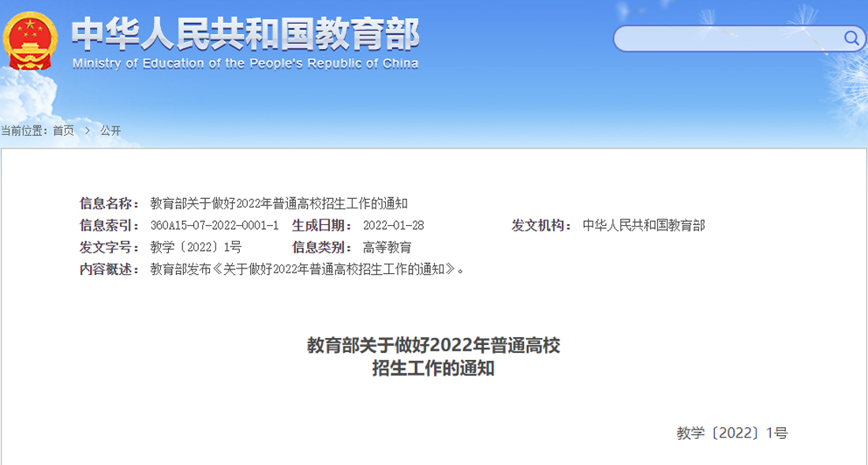868x465 pixels.
Task: Click the English Ministry of Education subtitle
Action: click(x=245, y=64)
